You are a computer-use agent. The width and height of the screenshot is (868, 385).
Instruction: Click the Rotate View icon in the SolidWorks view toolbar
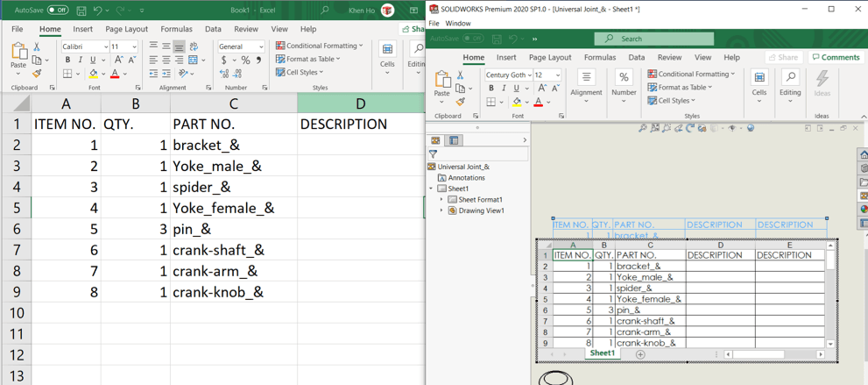point(689,129)
